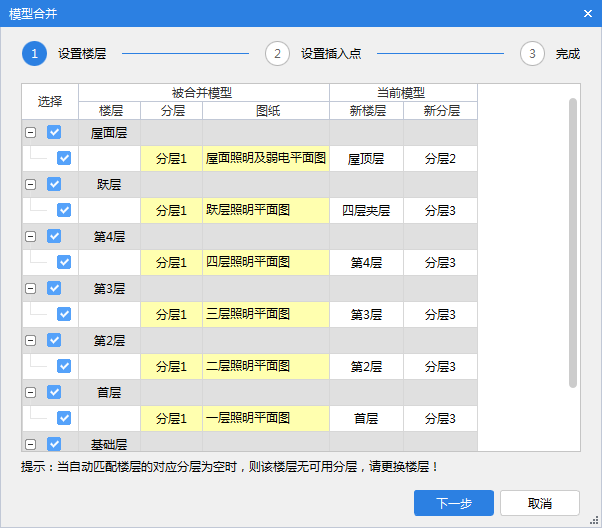Click step 2 circle 设置插入点
The height and width of the screenshot is (528, 602).
tap(277, 54)
